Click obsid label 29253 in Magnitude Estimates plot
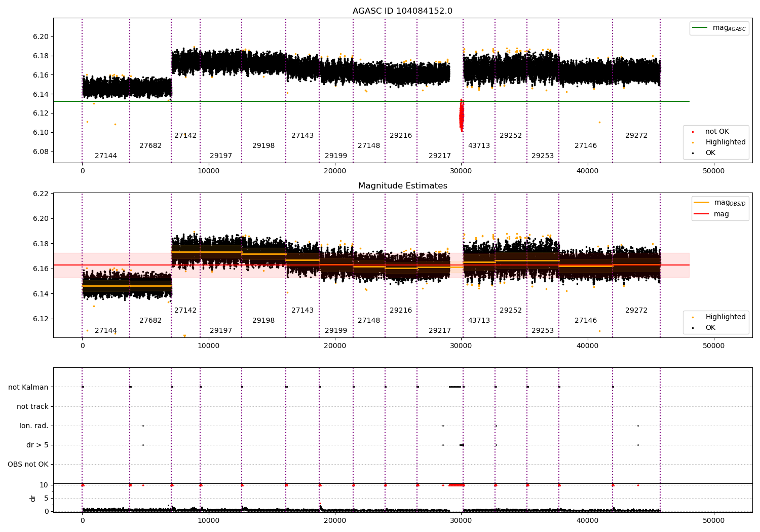 tap(543, 331)
